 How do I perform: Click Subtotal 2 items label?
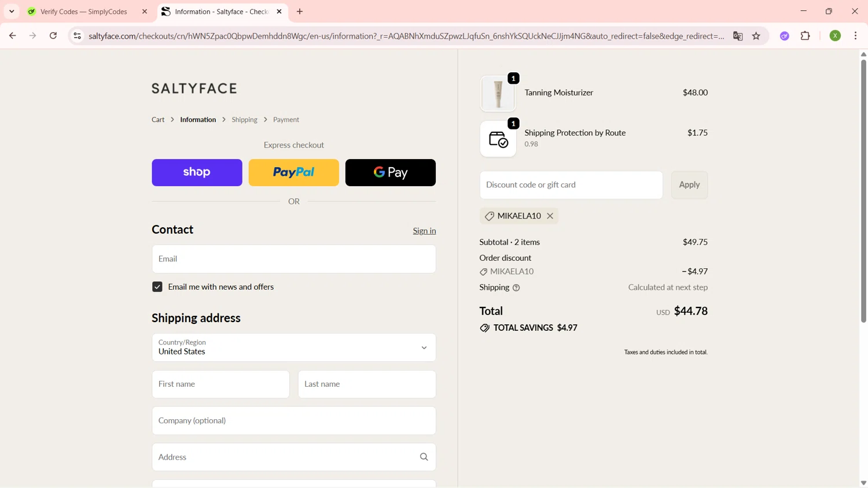pyautogui.click(x=509, y=242)
